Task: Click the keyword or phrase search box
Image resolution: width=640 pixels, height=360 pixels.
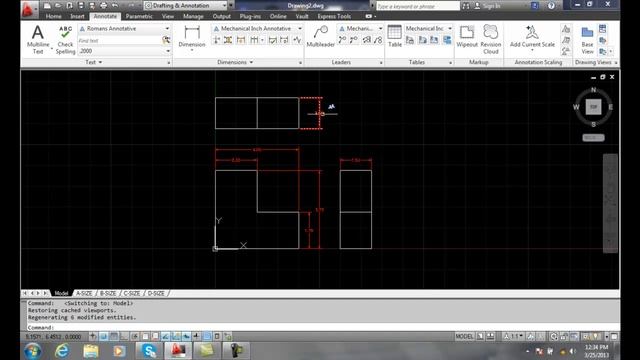Action: tap(417, 6)
